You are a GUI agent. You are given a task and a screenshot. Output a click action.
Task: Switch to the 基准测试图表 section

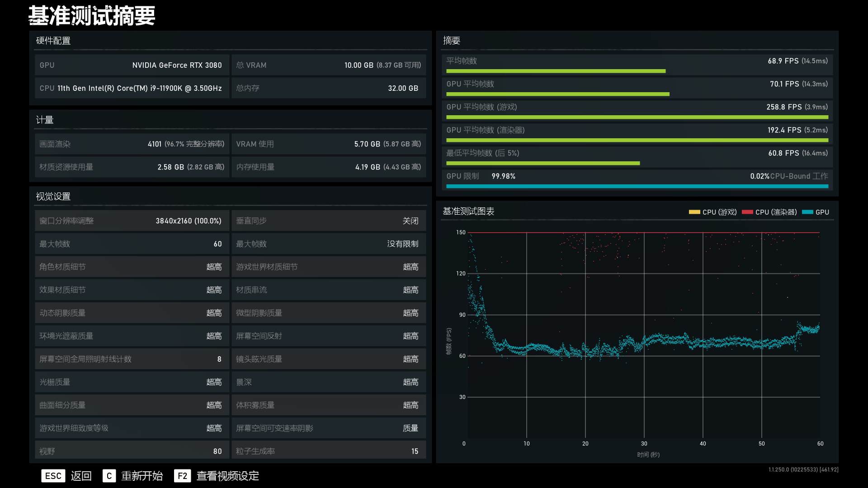coord(468,211)
